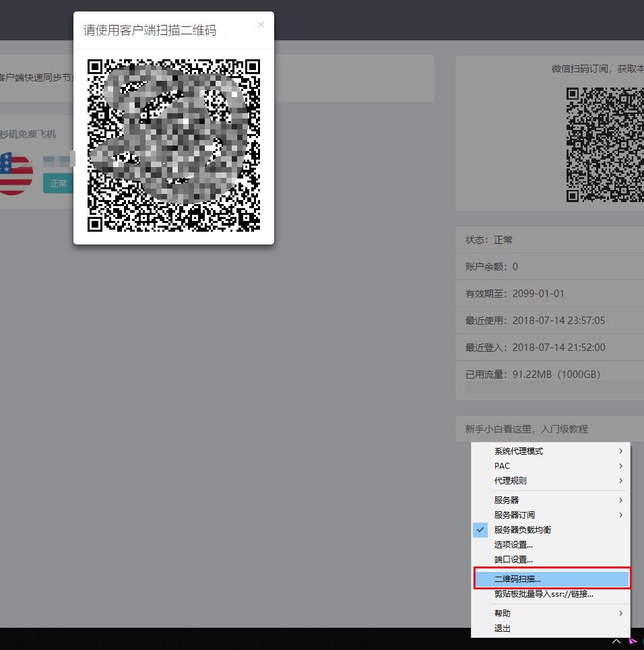Expand the arrow beside 服务器
This screenshot has width=644, height=650.
pyautogui.click(x=621, y=500)
